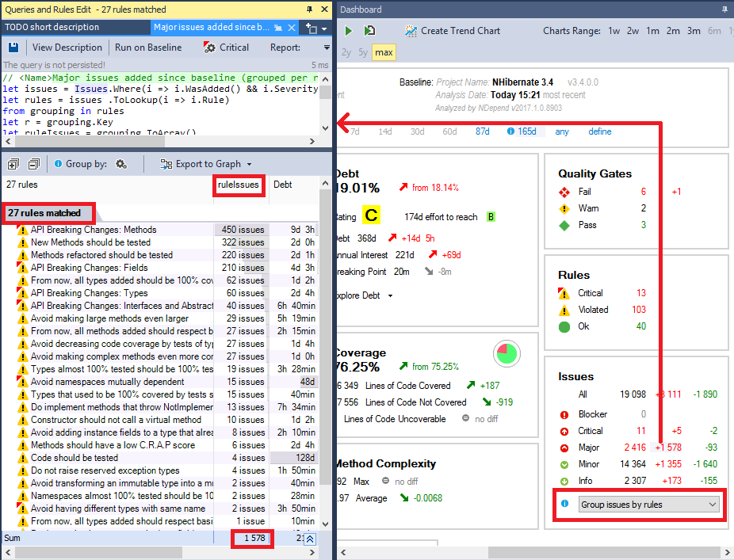Switch to TODO short description tab
The image size is (734, 560).
(x=52, y=27)
